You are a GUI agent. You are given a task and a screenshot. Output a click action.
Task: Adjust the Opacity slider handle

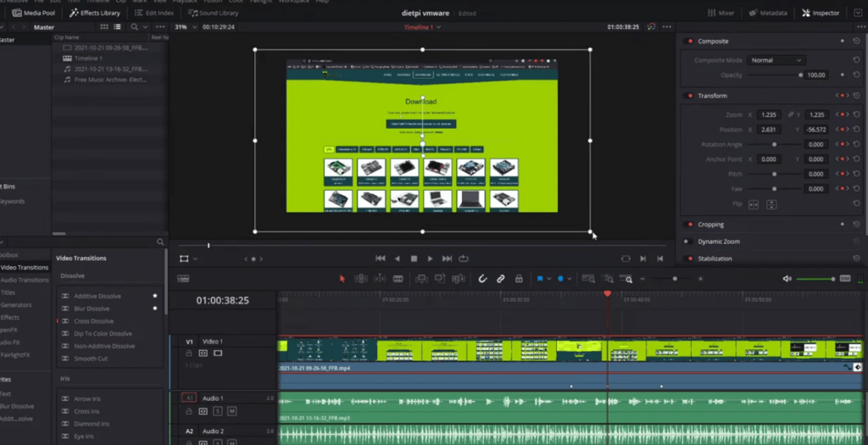pos(800,75)
